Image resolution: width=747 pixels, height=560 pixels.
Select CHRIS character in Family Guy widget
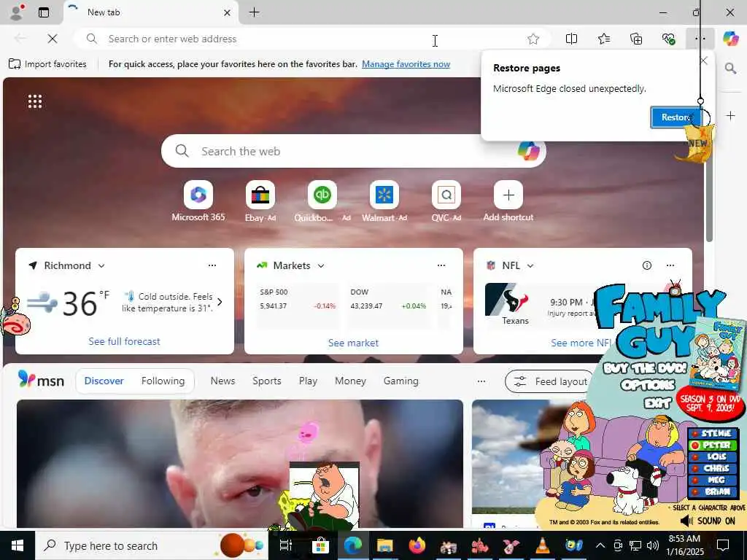coord(713,469)
